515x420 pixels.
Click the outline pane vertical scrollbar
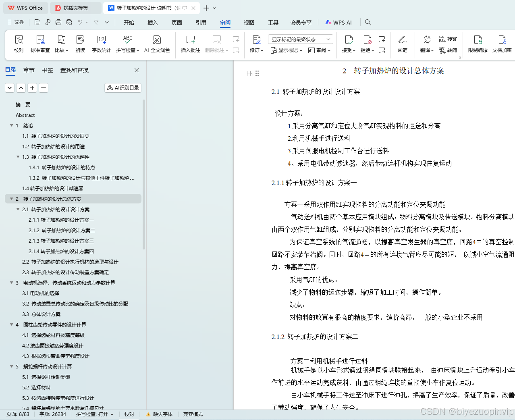(144, 175)
